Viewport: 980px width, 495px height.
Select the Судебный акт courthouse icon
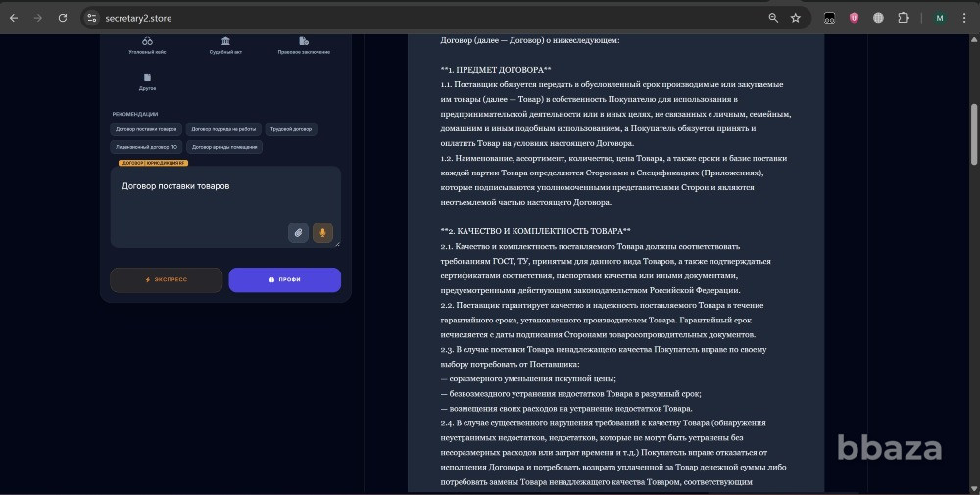coord(225,41)
